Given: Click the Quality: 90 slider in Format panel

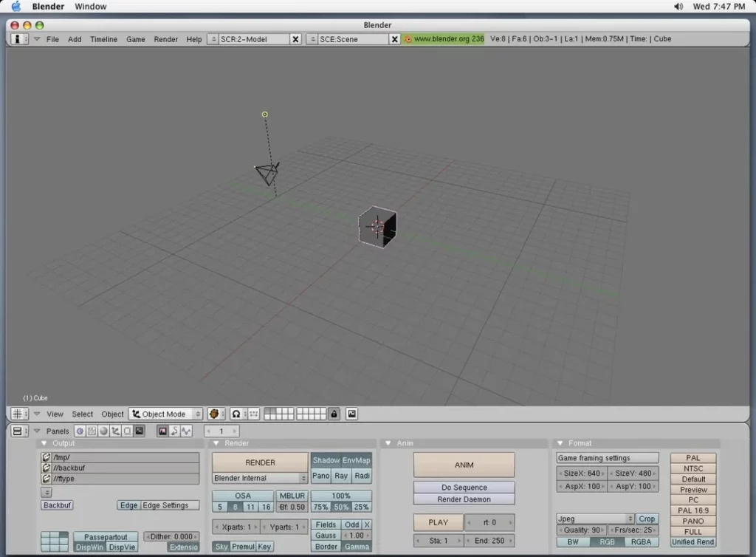Looking at the screenshot, I should (x=581, y=530).
